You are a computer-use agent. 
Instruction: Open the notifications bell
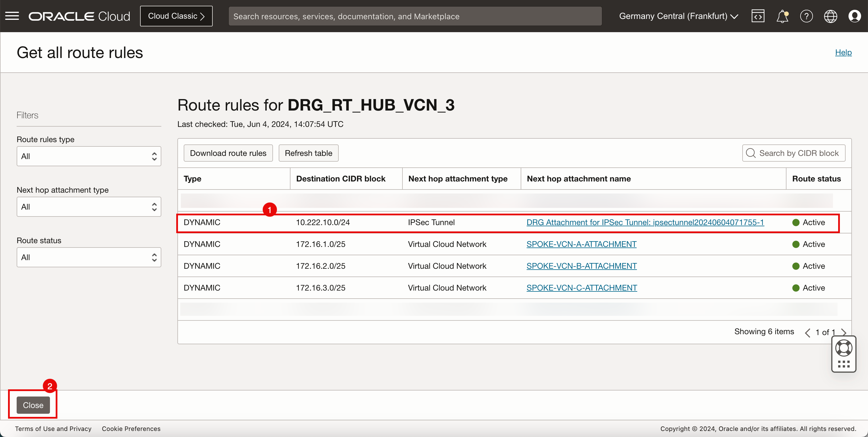coord(782,16)
